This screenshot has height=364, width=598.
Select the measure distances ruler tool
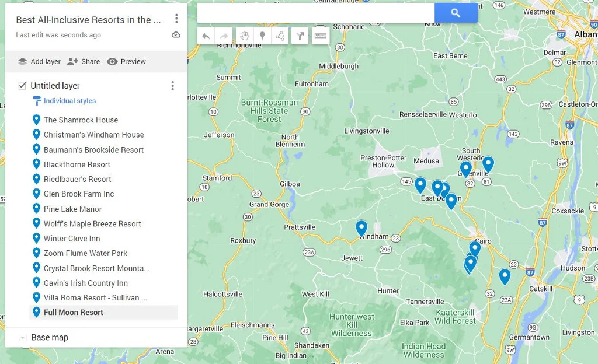tap(320, 36)
